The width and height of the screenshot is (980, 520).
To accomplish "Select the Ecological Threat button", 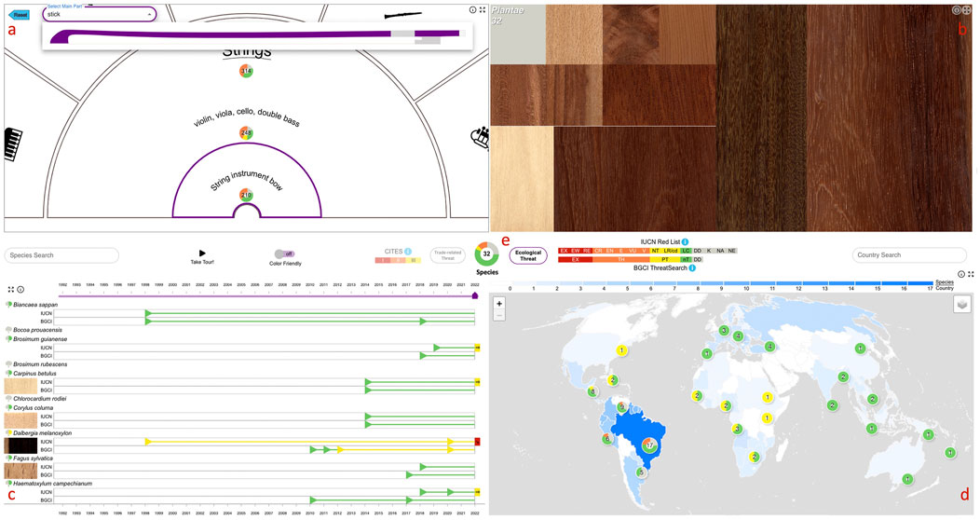I will point(528,255).
